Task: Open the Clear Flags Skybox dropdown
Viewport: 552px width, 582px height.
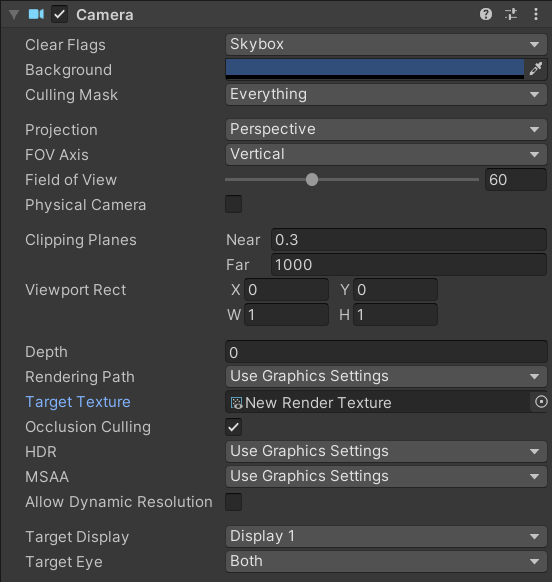Action: coord(386,44)
